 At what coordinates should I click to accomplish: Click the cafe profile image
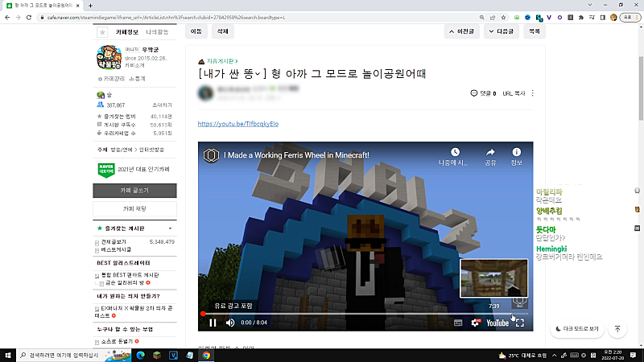pos(109,57)
